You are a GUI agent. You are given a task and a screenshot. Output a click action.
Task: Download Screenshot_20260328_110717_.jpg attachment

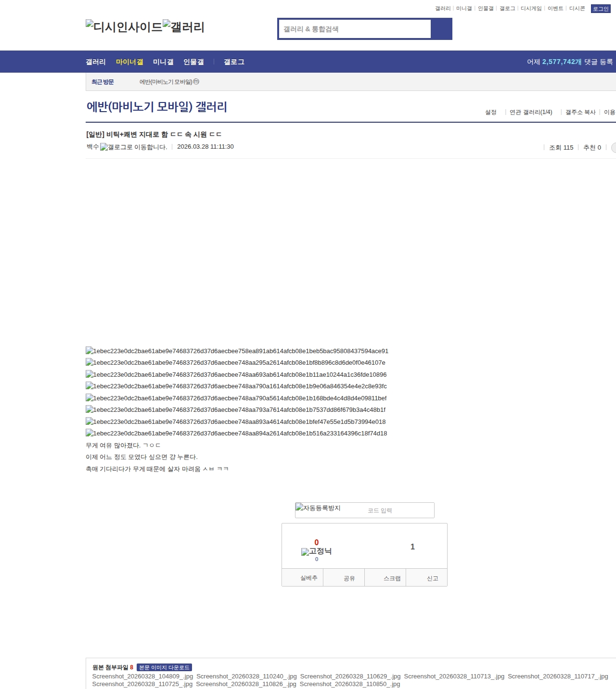click(x=558, y=676)
